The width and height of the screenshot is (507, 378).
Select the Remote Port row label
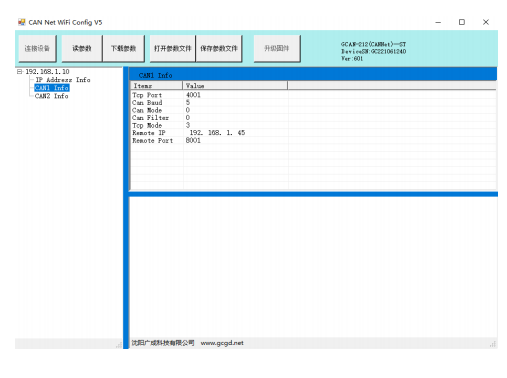[153, 141]
